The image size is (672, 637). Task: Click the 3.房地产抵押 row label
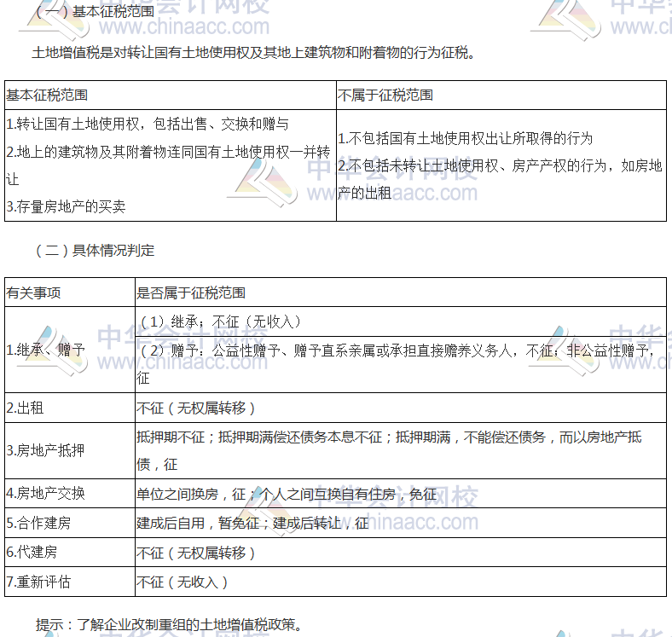tap(46, 450)
